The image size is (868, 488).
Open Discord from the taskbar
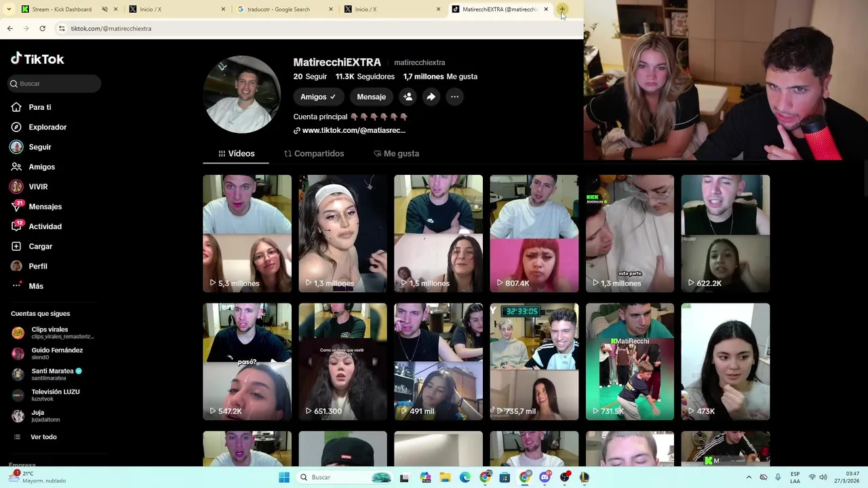(x=545, y=477)
